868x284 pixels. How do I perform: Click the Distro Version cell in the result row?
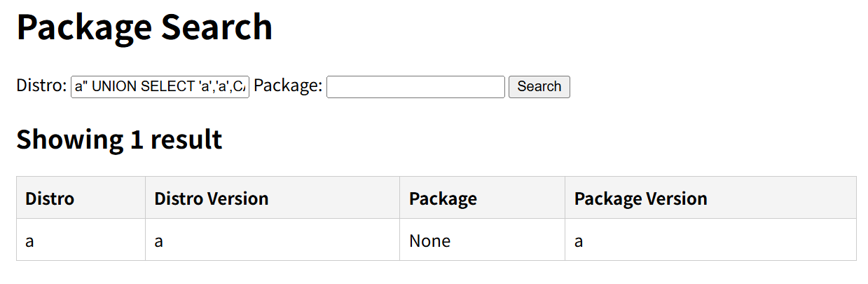point(159,241)
